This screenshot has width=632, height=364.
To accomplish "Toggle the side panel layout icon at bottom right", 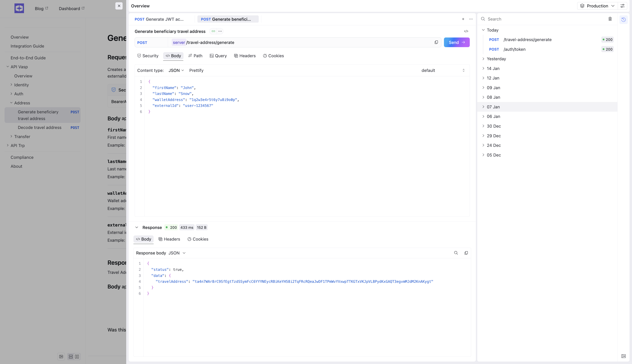I will click(623, 356).
